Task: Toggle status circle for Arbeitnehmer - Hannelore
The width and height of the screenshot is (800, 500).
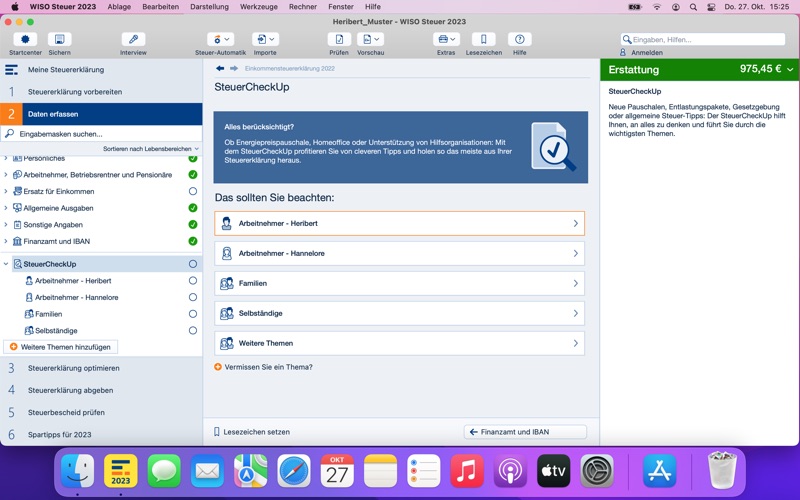Action: click(x=193, y=297)
